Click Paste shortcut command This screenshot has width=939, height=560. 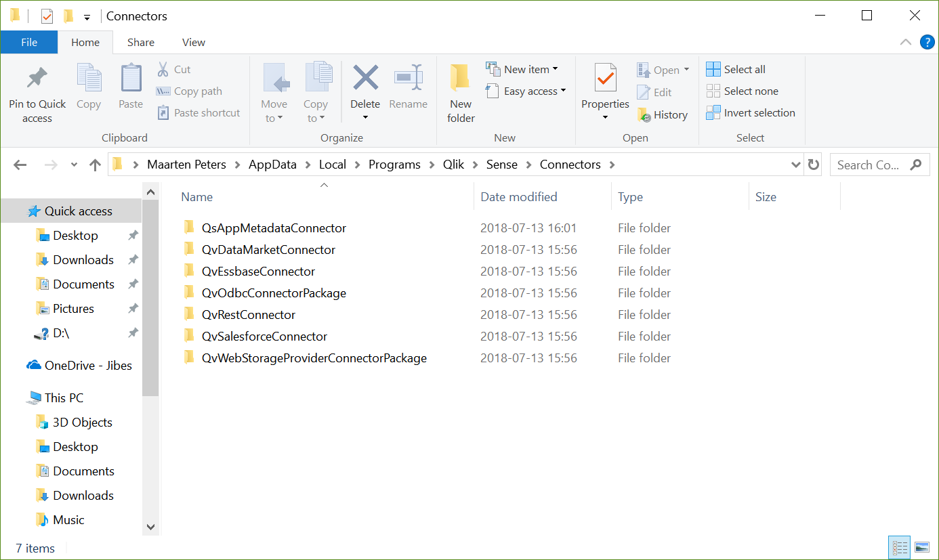(198, 112)
